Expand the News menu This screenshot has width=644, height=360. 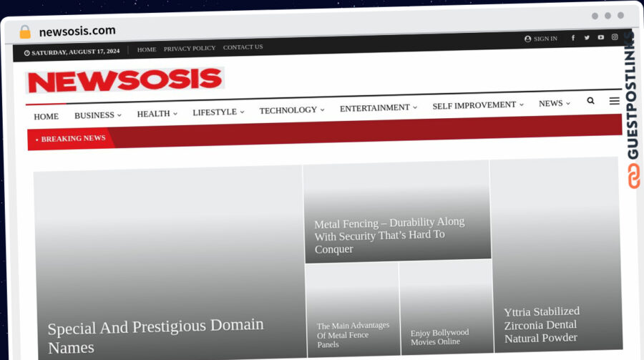pyautogui.click(x=555, y=103)
